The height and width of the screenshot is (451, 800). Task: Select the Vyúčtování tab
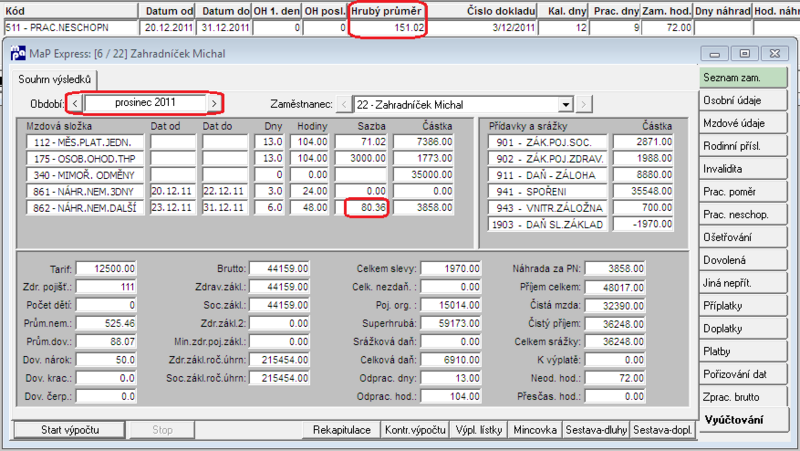click(743, 420)
